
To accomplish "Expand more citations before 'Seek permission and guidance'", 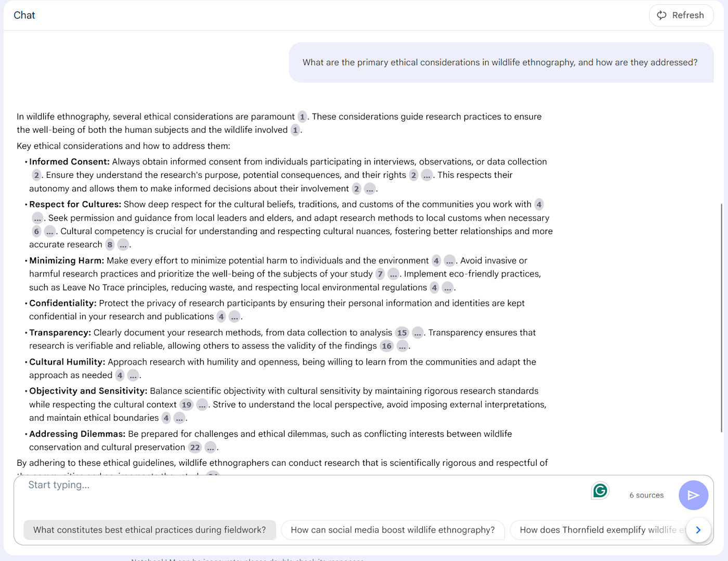I will (x=37, y=218).
